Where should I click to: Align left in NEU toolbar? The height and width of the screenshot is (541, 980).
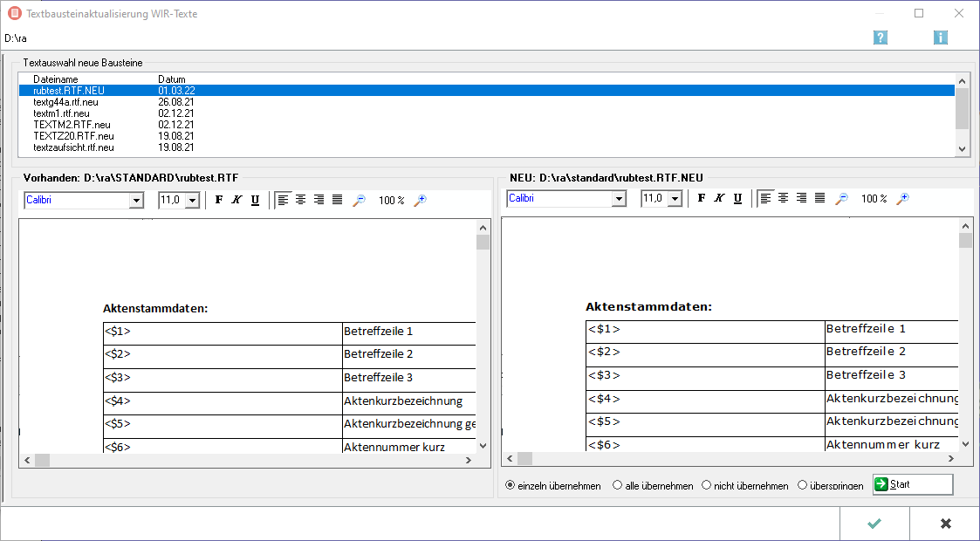pos(765,198)
